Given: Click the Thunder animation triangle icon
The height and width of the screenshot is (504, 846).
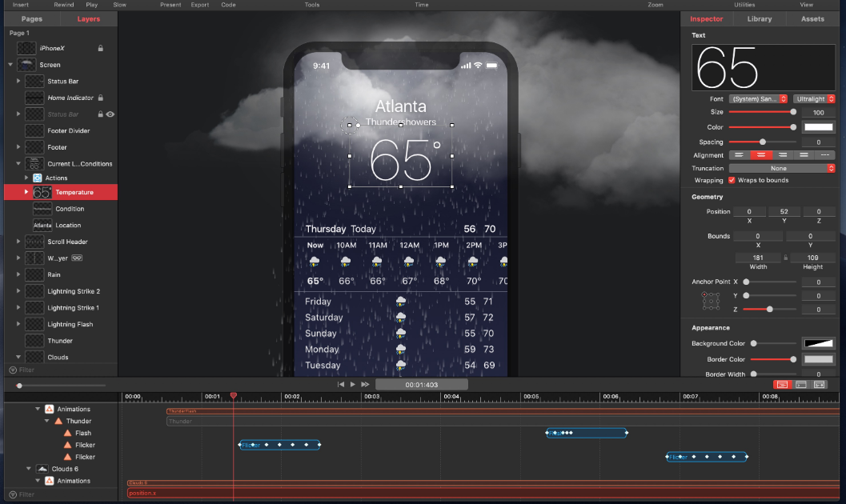Looking at the screenshot, I should tap(58, 421).
